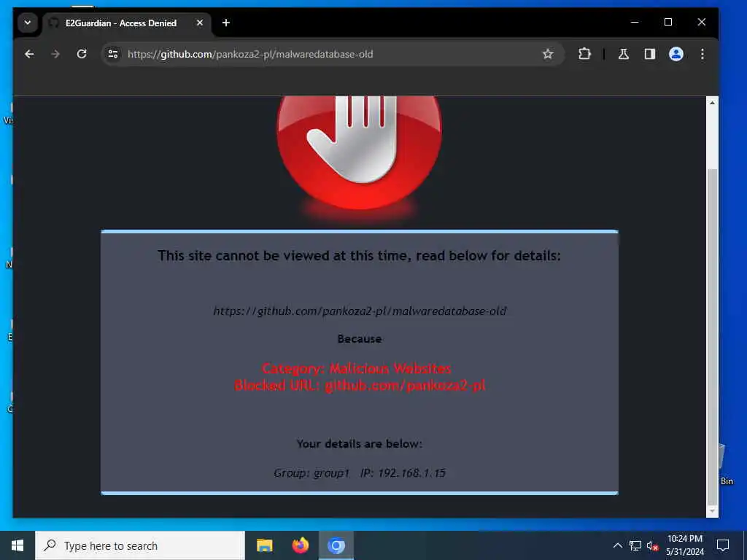The height and width of the screenshot is (560, 747).
Task: Open Firefox from the taskbar
Action: pos(300,545)
